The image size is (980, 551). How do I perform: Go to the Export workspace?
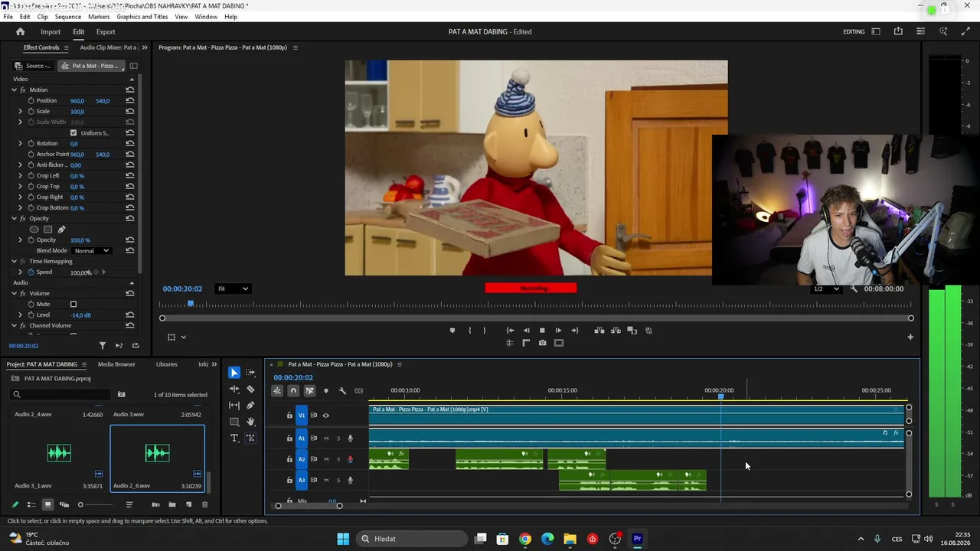(106, 31)
